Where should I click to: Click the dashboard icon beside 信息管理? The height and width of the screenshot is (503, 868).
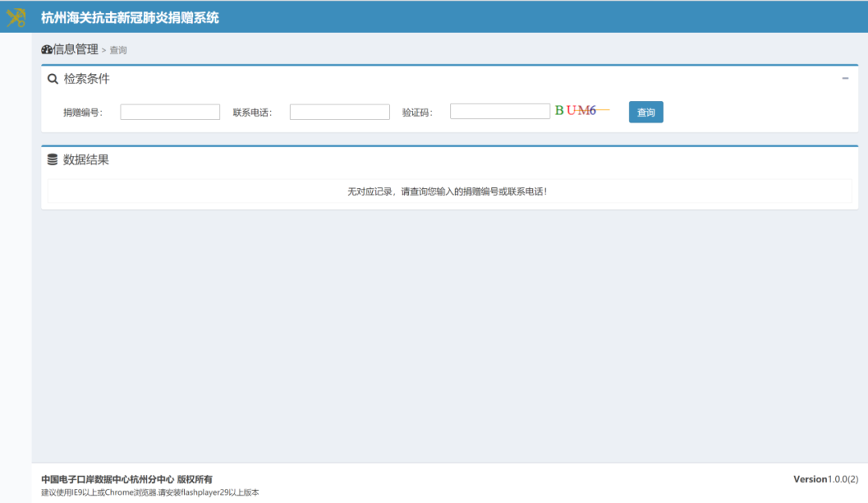[x=47, y=50]
